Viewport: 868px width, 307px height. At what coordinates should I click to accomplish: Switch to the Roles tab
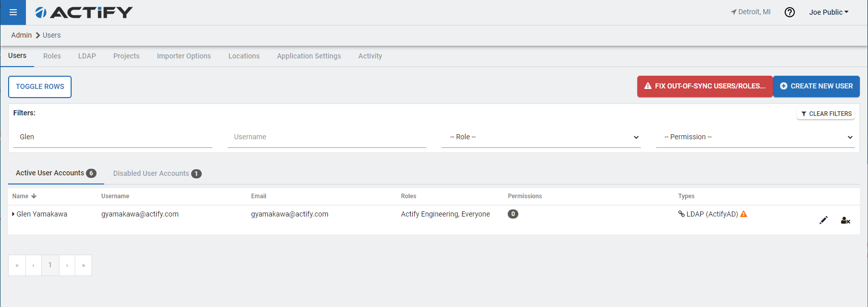52,56
